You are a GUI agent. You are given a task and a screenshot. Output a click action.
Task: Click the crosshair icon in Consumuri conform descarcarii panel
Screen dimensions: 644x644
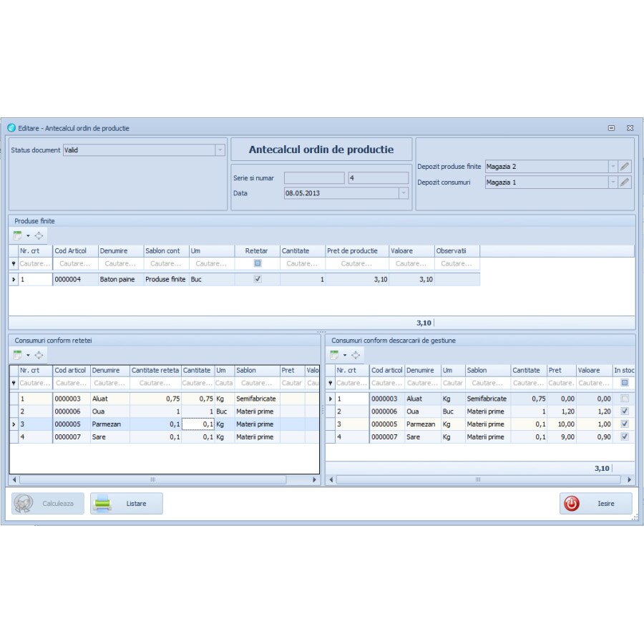356,355
